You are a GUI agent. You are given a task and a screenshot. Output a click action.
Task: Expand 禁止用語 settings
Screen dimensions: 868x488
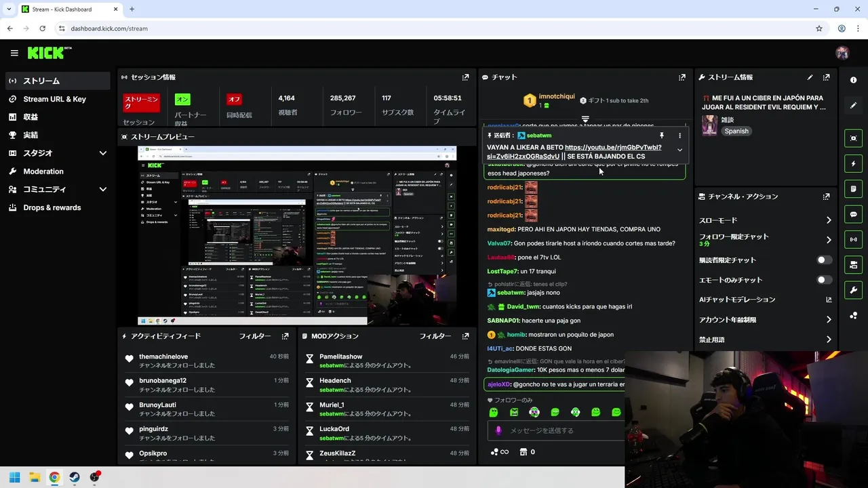[x=829, y=340]
